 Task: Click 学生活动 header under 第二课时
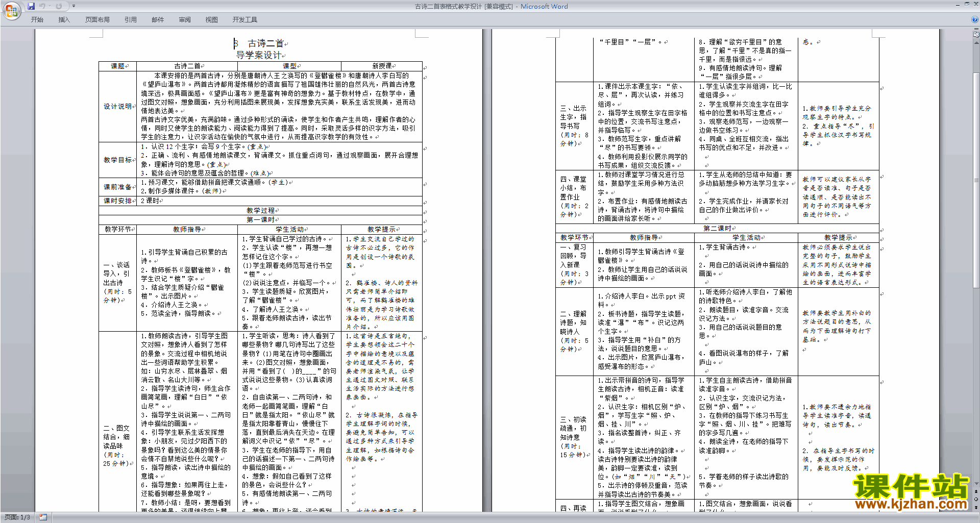tap(746, 238)
